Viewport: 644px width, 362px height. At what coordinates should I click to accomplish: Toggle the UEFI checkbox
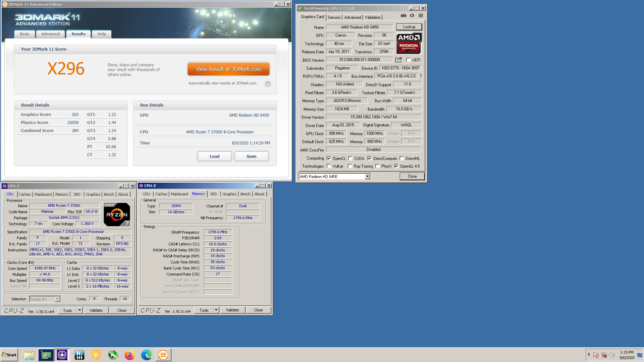408,60
